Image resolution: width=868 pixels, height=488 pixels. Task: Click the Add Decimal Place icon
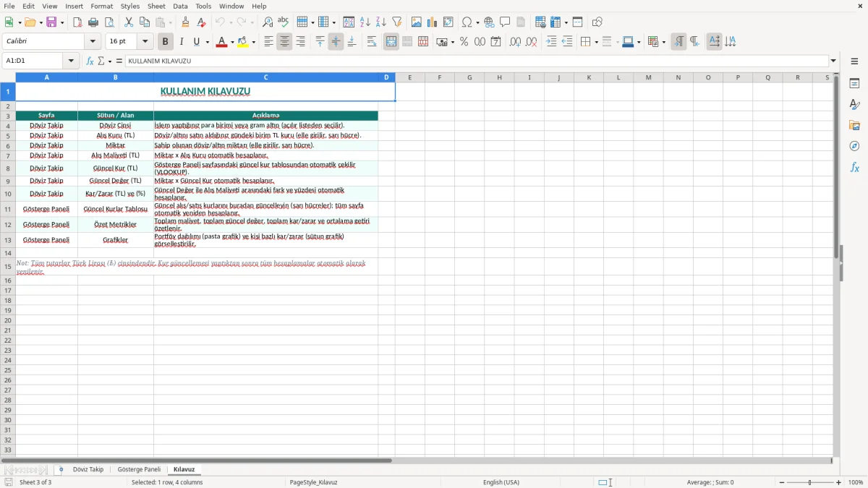pos(515,42)
